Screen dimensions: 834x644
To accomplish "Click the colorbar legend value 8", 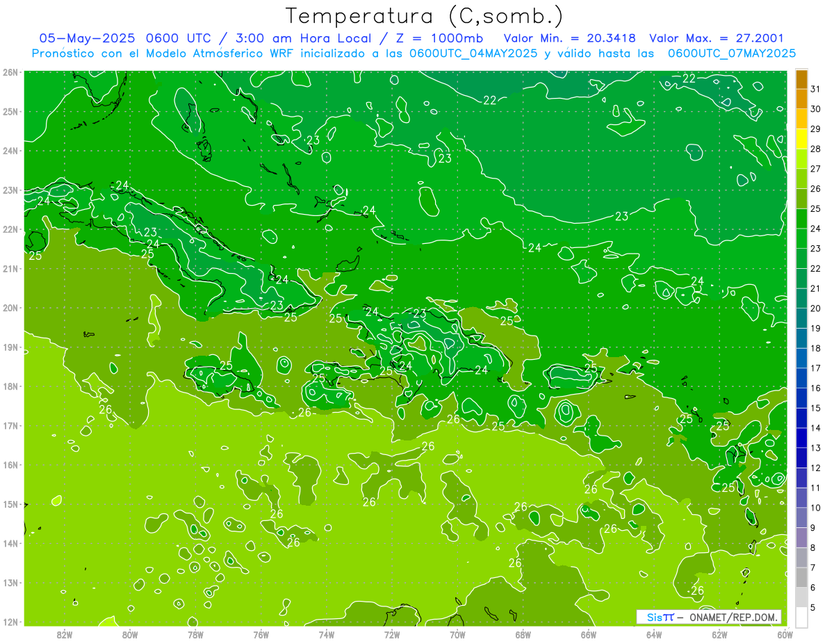I will coord(812,547).
